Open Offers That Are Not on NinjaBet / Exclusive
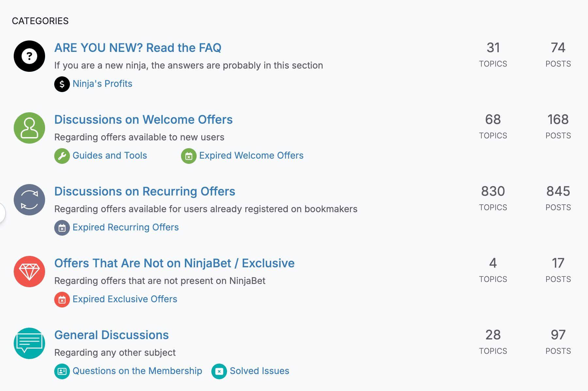 pyautogui.click(x=174, y=263)
